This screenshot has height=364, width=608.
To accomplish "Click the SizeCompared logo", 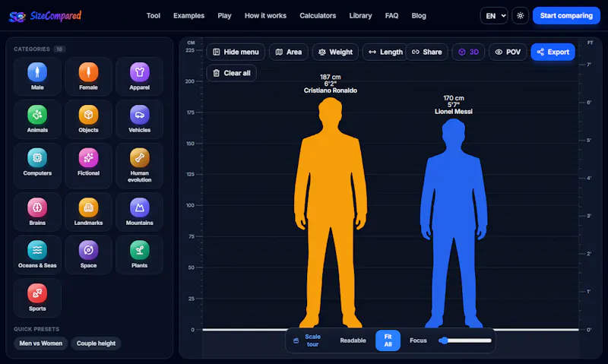I will (x=45, y=16).
